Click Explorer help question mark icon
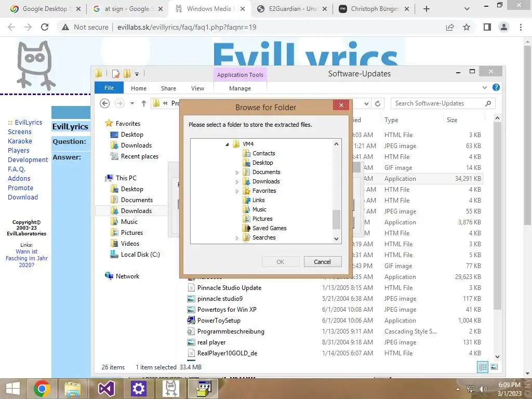The width and height of the screenshot is (532, 399). pyautogui.click(x=496, y=87)
